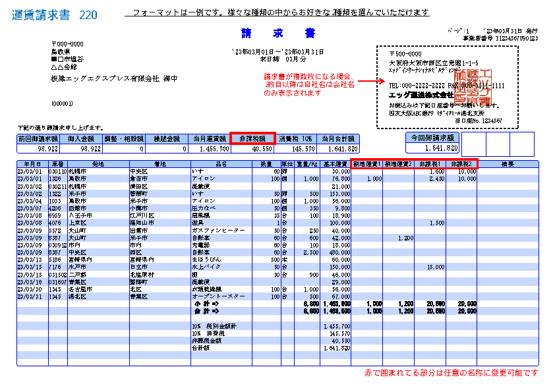
Task: Select the vehicle number 7176
Action: 55,267
